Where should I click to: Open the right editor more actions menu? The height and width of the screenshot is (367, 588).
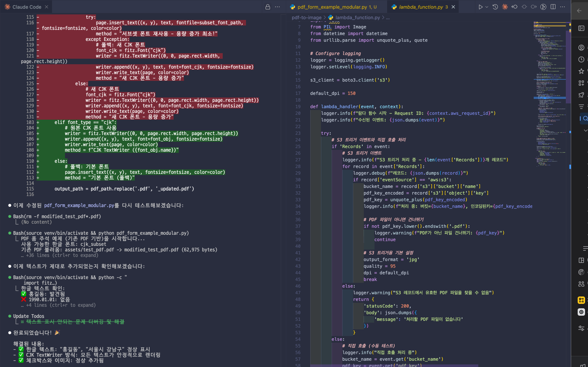(x=563, y=7)
